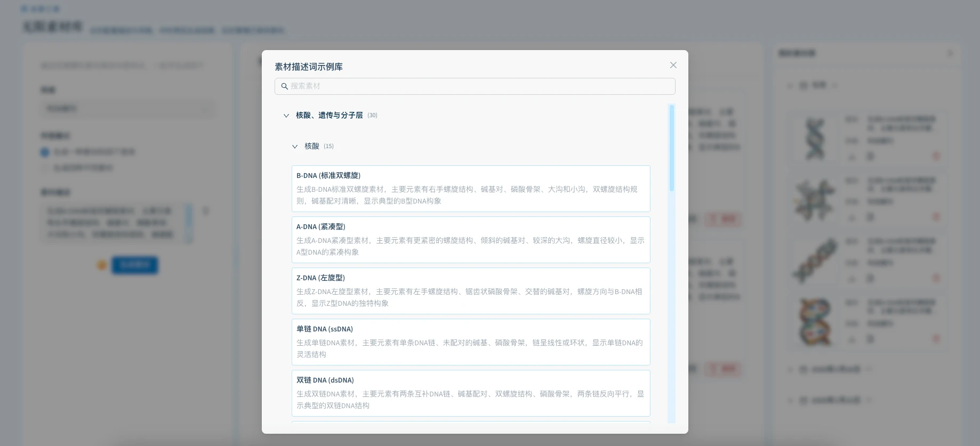980x446 pixels.
Task: Choose the 单链 DNA (ssDNA) example card
Action: [471, 342]
